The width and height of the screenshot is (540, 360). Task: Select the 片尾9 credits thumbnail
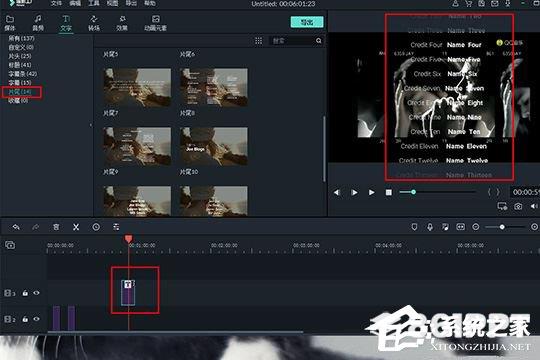coord(137,201)
